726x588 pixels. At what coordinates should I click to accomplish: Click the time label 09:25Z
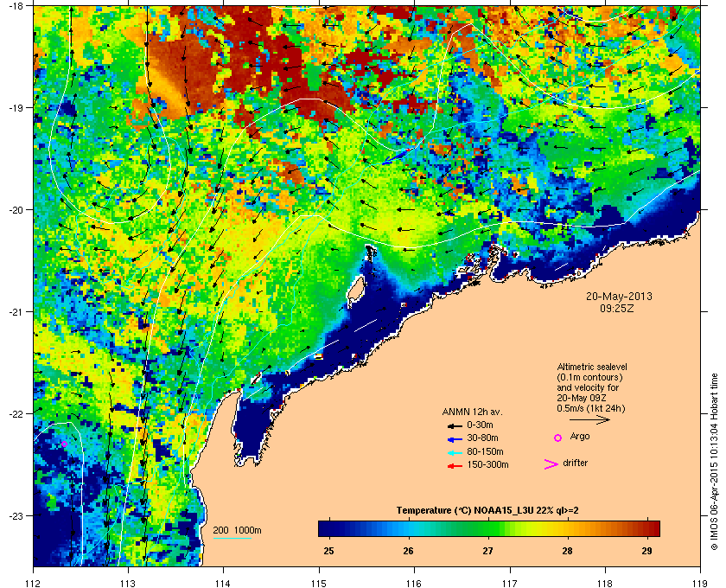tap(617, 308)
